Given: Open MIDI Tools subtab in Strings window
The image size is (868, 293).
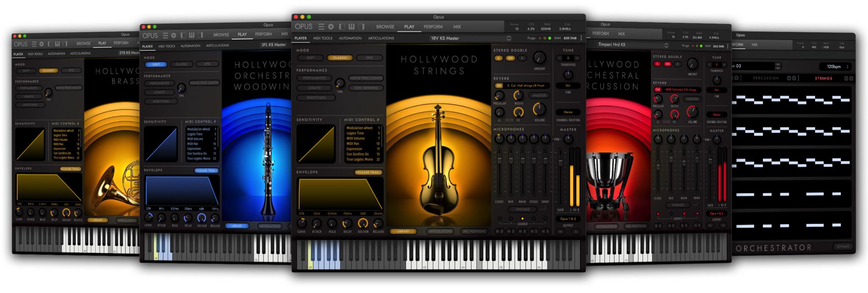Looking at the screenshot, I should [x=323, y=38].
